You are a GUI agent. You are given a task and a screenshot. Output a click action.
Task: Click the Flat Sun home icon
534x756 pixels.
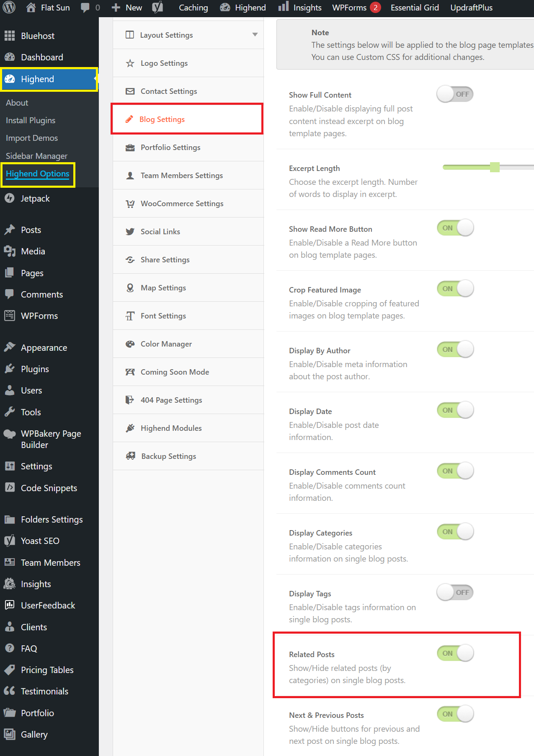point(31,8)
